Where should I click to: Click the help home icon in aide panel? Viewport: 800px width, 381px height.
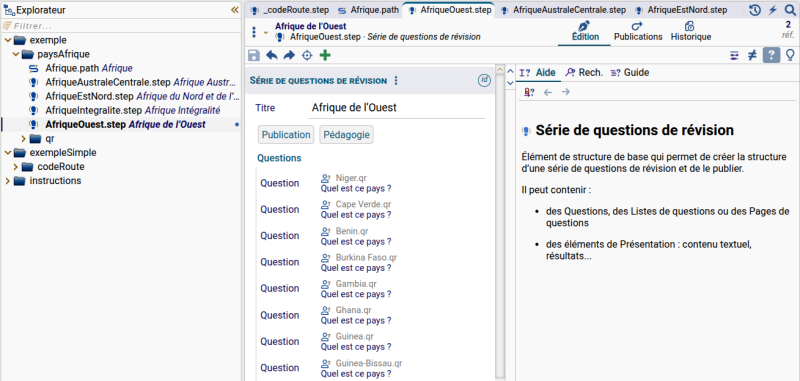(529, 92)
